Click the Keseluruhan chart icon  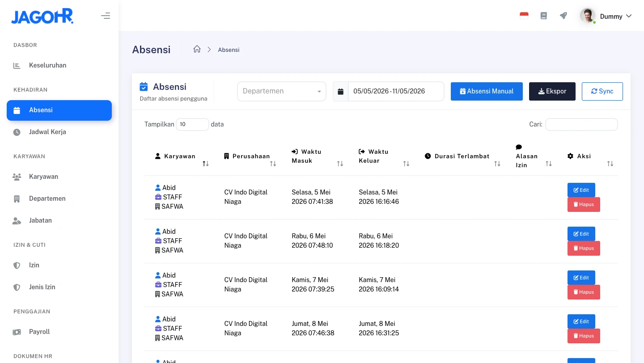tap(17, 66)
